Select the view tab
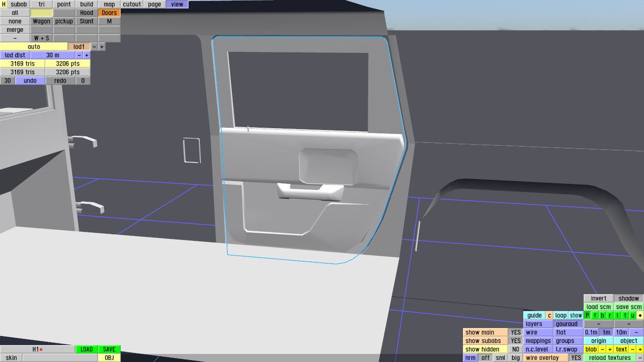The width and height of the screenshot is (644, 362). pyautogui.click(x=177, y=4)
